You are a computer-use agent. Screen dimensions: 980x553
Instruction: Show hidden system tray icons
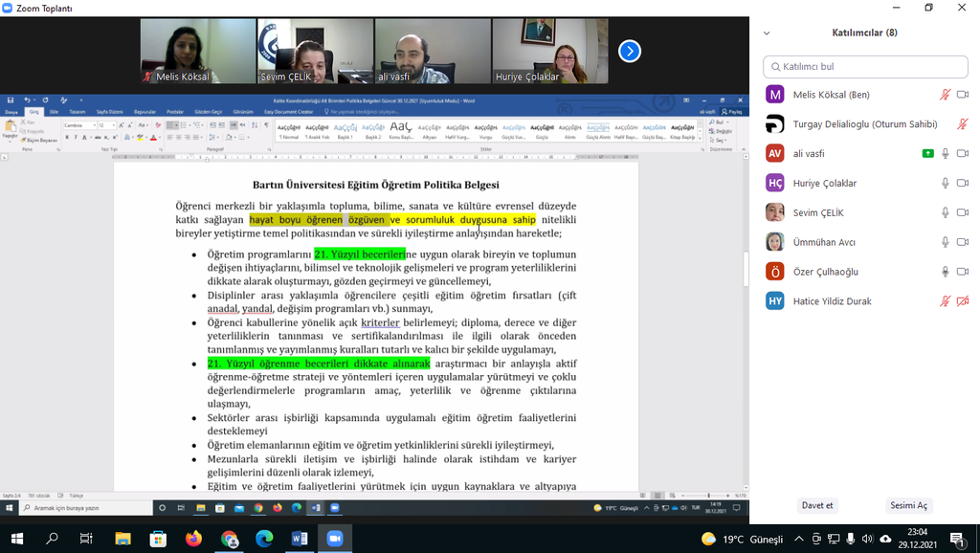coord(799,540)
